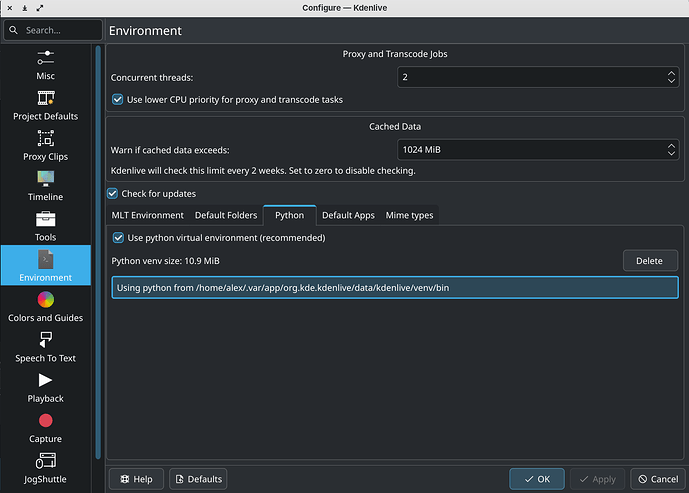Open Colors and Guides color wheel
Viewport: 689px width, 493px height.
[x=46, y=300]
